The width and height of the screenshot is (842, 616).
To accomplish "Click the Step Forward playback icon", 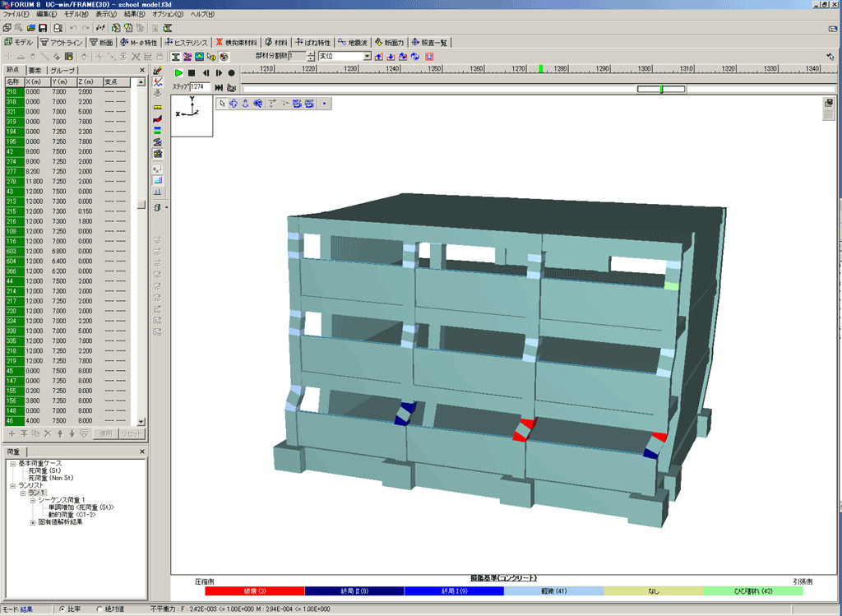I will (x=219, y=72).
